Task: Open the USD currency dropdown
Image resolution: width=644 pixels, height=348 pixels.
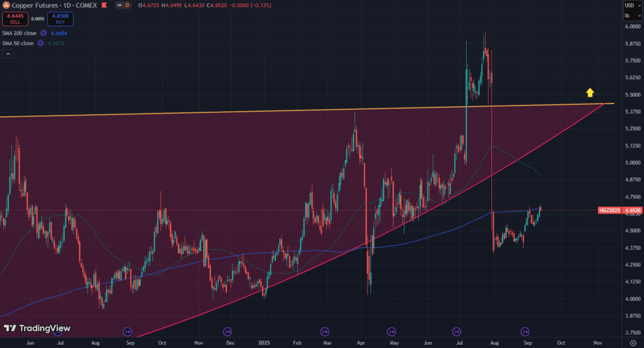Action: (x=630, y=6)
